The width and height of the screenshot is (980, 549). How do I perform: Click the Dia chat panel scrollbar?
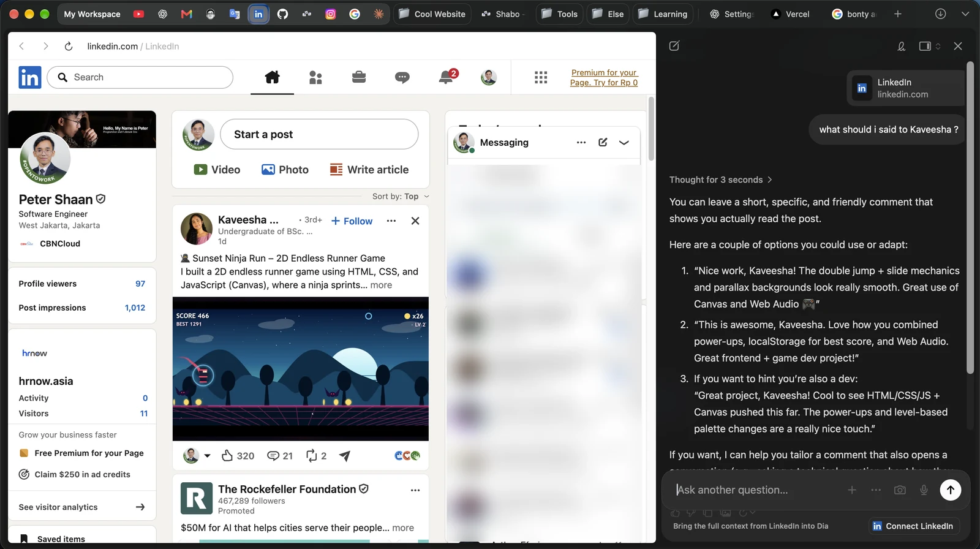click(x=970, y=218)
